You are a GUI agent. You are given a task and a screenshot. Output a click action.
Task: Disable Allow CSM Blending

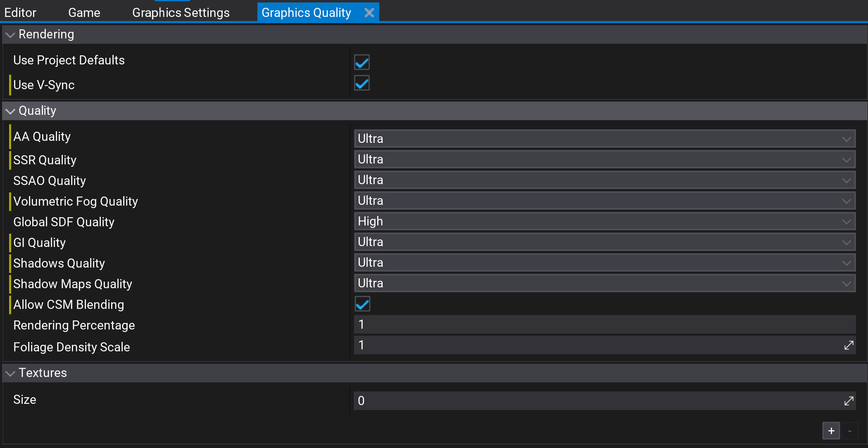click(x=362, y=304)
